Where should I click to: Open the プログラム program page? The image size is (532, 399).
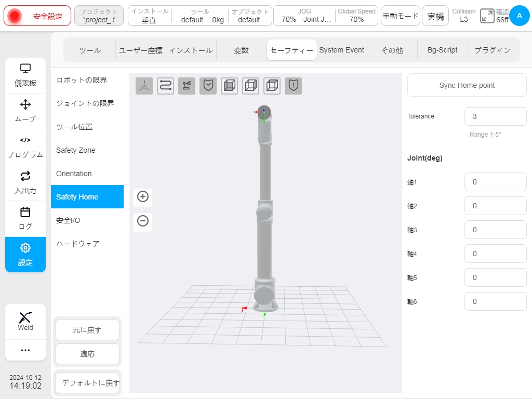(25, 147)
